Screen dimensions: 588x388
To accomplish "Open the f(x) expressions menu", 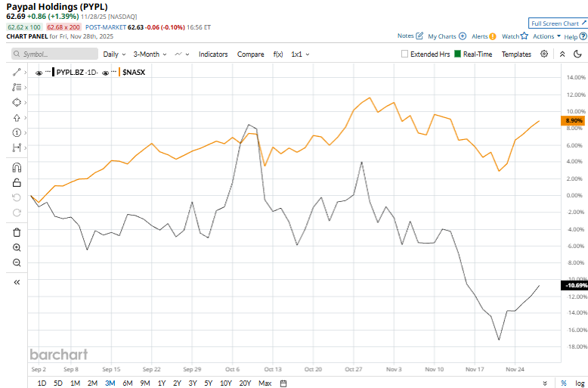I will click(278, 54).
